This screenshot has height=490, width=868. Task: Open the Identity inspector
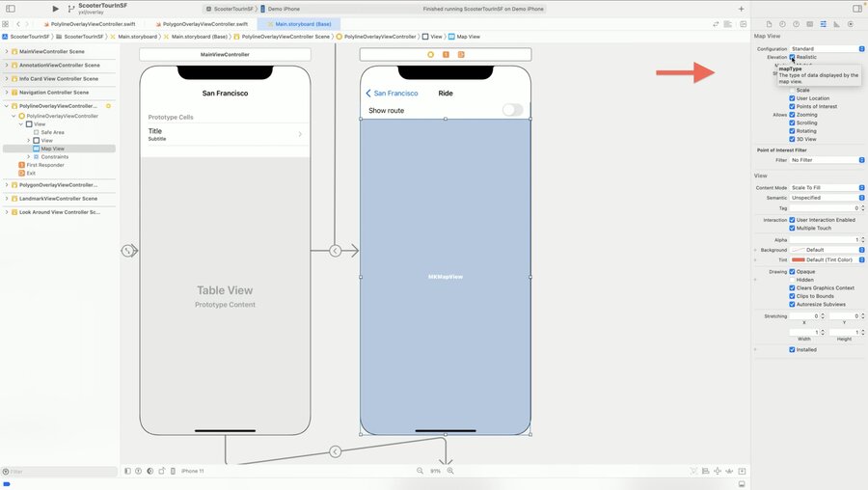[x=810, y=24]
